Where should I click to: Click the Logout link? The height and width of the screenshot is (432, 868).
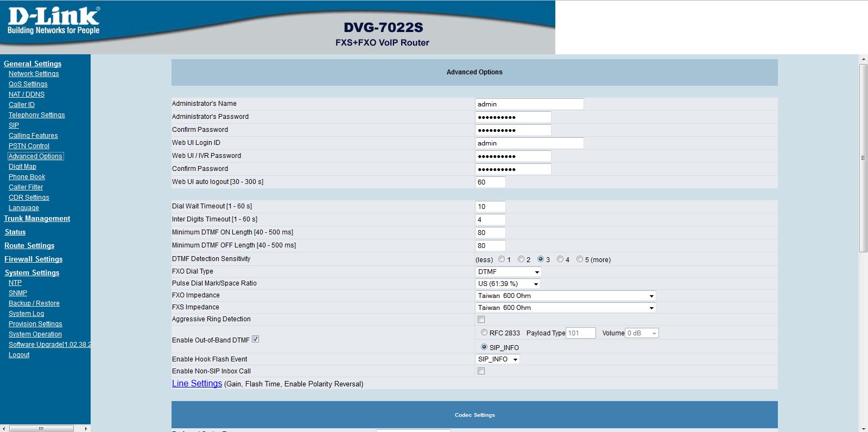pyautogui.click(x=19, y=355)
